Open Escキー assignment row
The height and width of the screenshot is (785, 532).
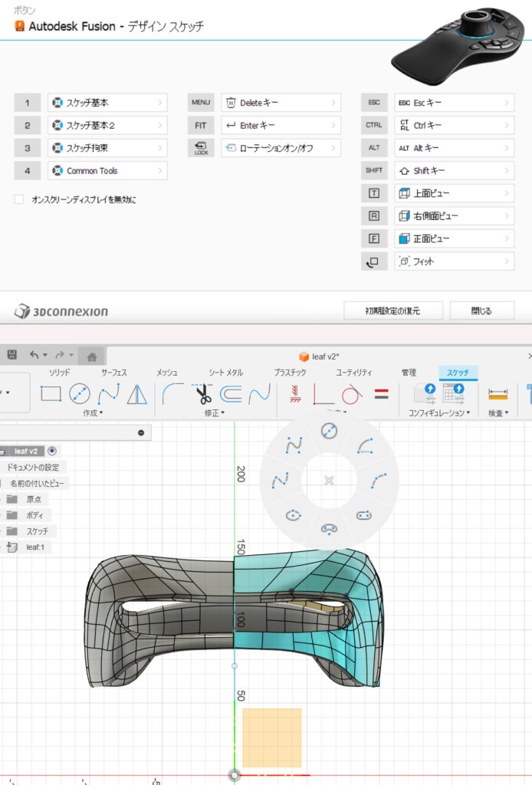tap(455, 103)
